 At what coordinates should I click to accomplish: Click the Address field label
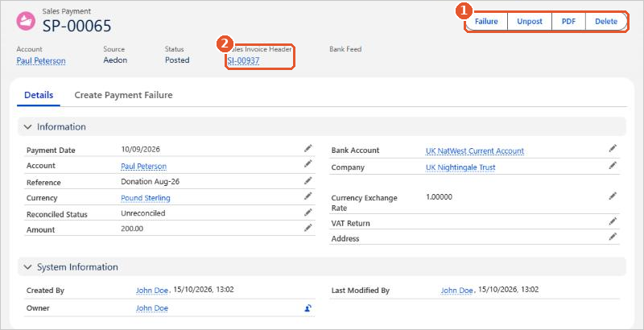(x=345, y=238)
